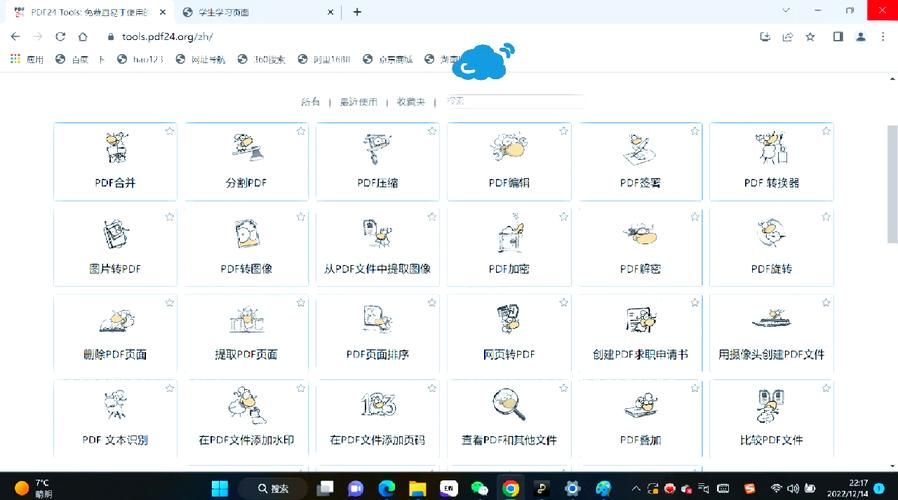The width and height of the screenshot is (898, 500).
Task: Open the PDF合并 tool icon
Action: [x=116, y=147]
